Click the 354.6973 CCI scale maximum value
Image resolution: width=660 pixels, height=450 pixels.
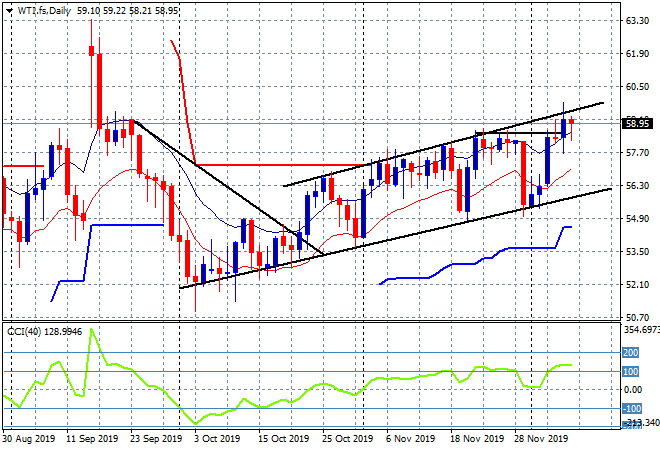click(641, 330)
